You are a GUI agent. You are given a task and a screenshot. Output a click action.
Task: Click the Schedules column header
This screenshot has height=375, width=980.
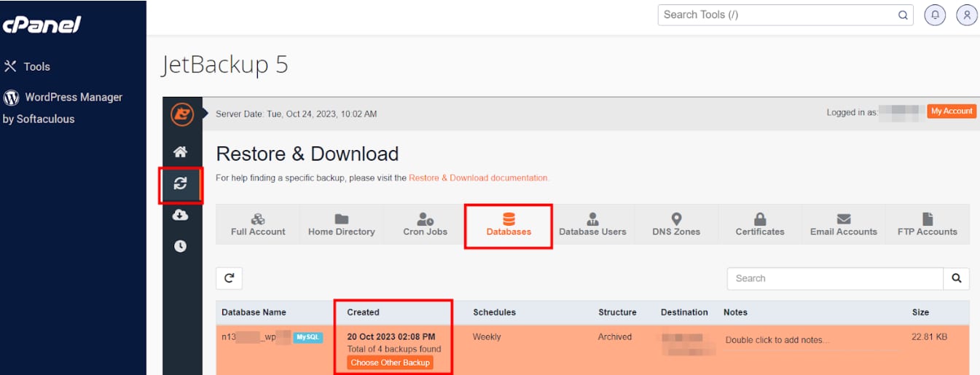point(494,312)
